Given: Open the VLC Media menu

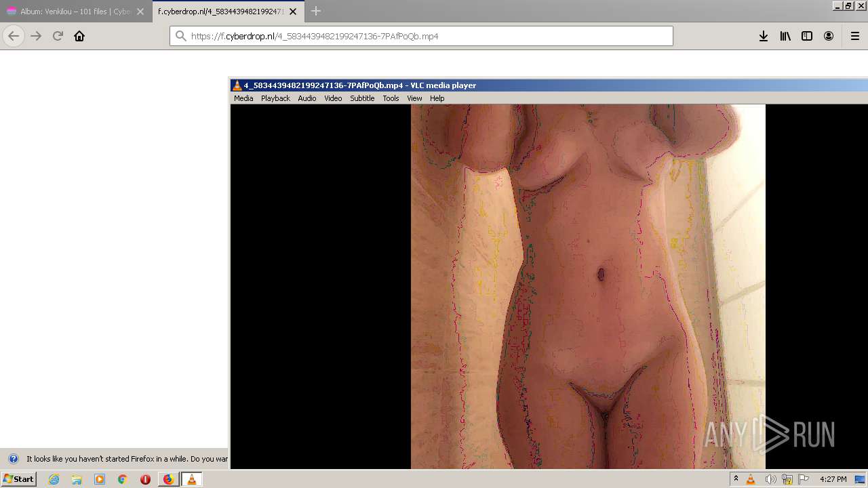Looking at the screenshot, I should 243,98.
